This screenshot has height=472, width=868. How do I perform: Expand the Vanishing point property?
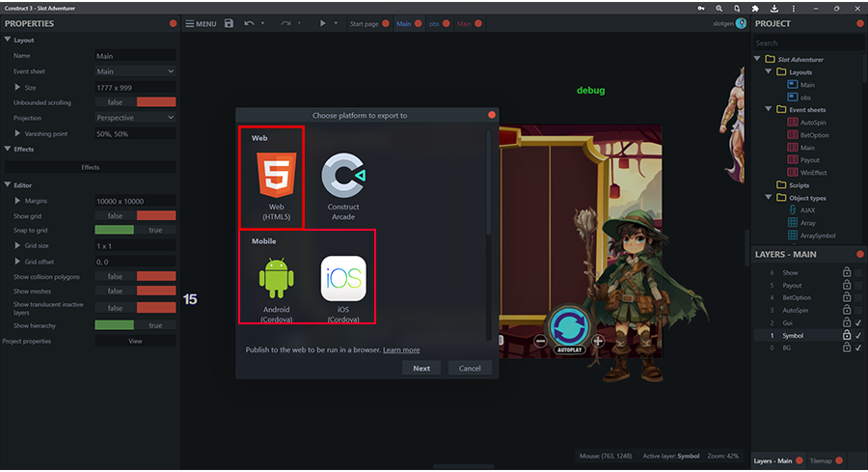(x=17, y=133)
